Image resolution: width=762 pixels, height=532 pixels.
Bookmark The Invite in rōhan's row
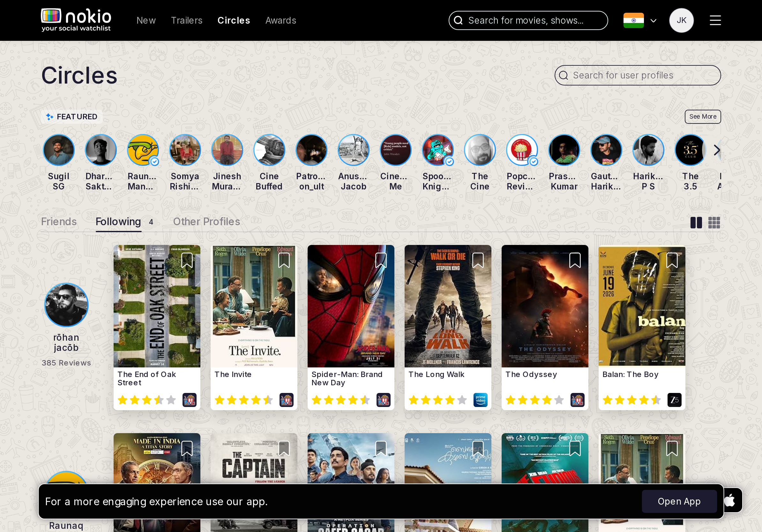click(284, 260)
